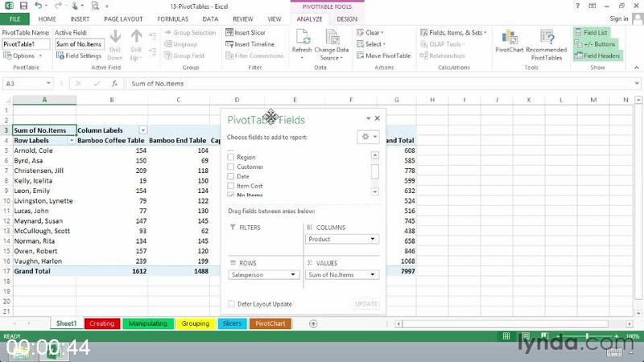644x362 pixels.
Task: Click the Sign in link
Action: [618, 19]
